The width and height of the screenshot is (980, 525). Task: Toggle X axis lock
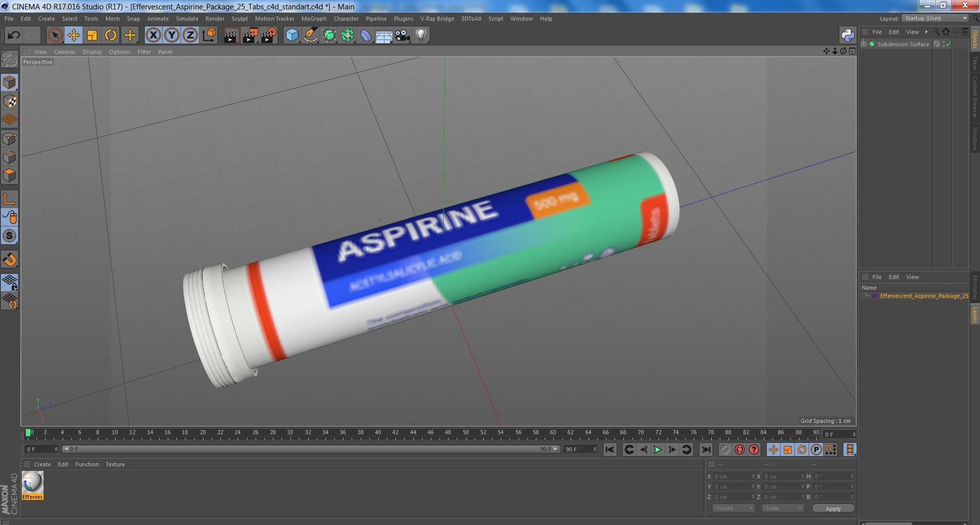tap(153, 35)
